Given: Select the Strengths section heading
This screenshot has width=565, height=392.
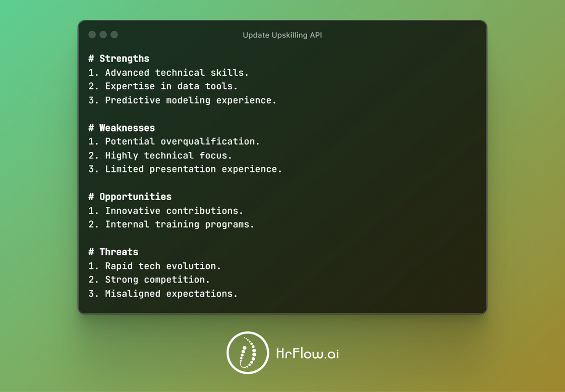Looking at the screenshot, I should click(x=119, y=59).
